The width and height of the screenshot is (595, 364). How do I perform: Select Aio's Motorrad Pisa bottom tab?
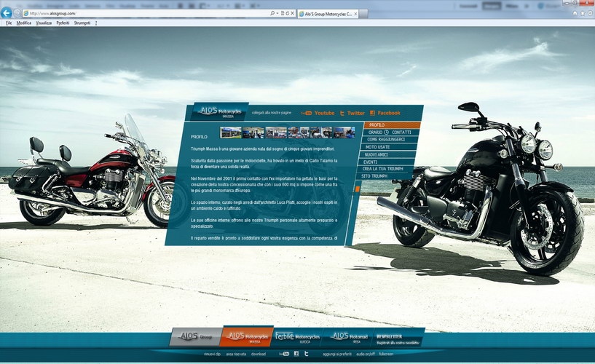point(348,336)
